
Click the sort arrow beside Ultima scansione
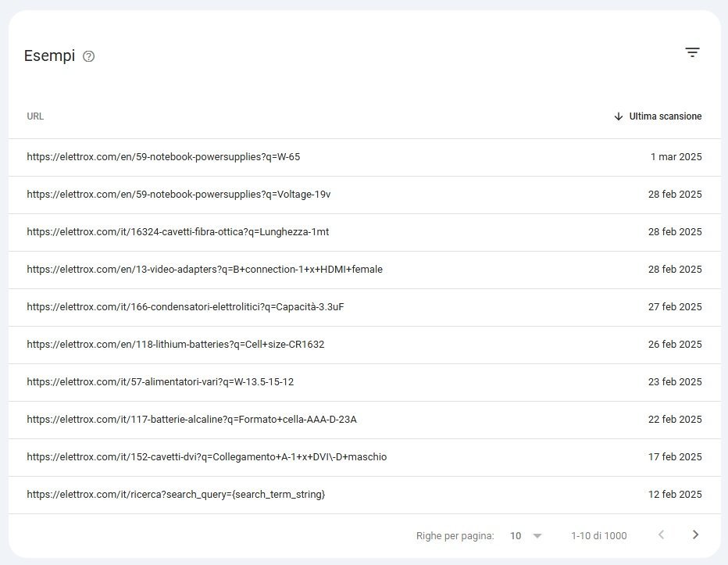pyautogui.click(x=619, y=116)
